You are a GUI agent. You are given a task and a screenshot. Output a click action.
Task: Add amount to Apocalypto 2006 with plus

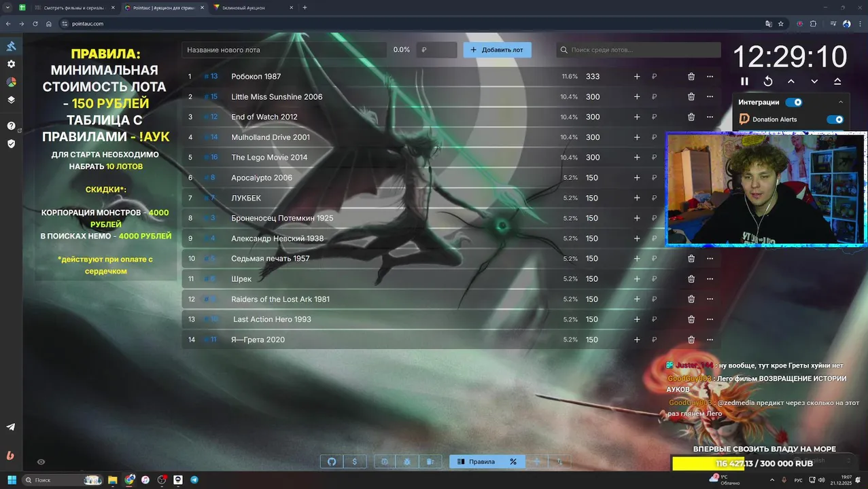pos(637,178)
